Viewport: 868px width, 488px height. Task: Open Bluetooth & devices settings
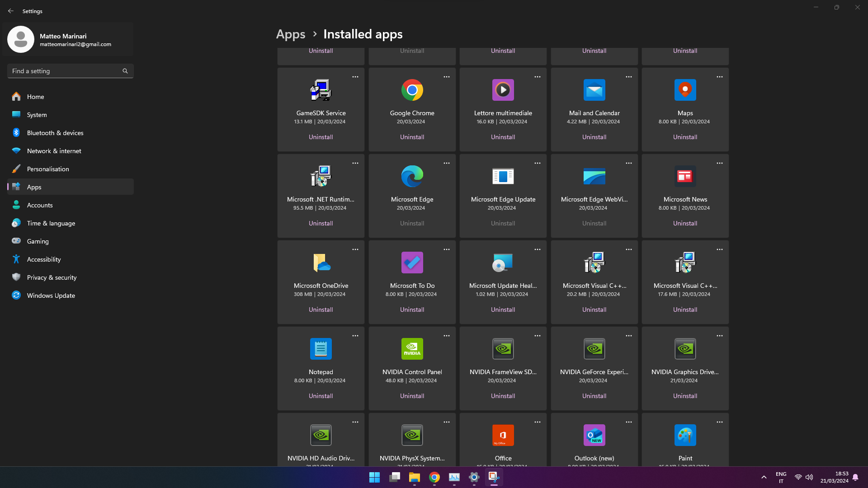point(71,133)
